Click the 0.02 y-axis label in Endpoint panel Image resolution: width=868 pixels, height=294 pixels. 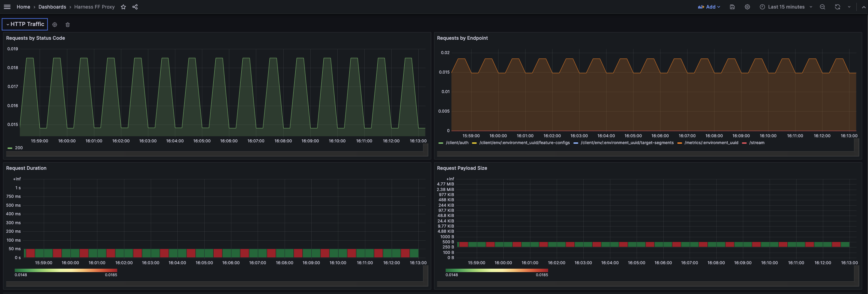pyautogui.click(x=445, y=53)
